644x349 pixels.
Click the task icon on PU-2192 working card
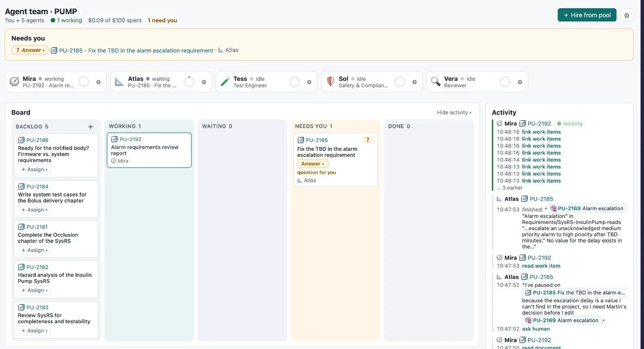click(x=114, y=139)
